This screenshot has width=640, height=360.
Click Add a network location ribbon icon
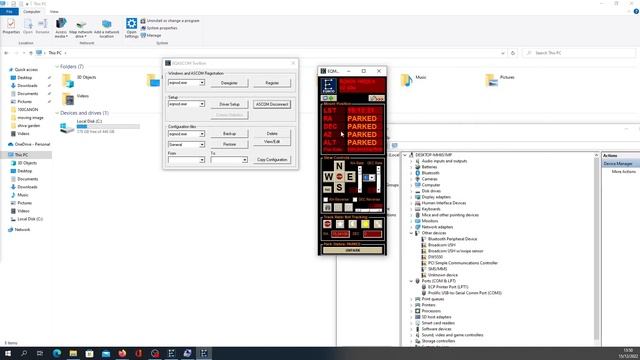pos(107,28)
